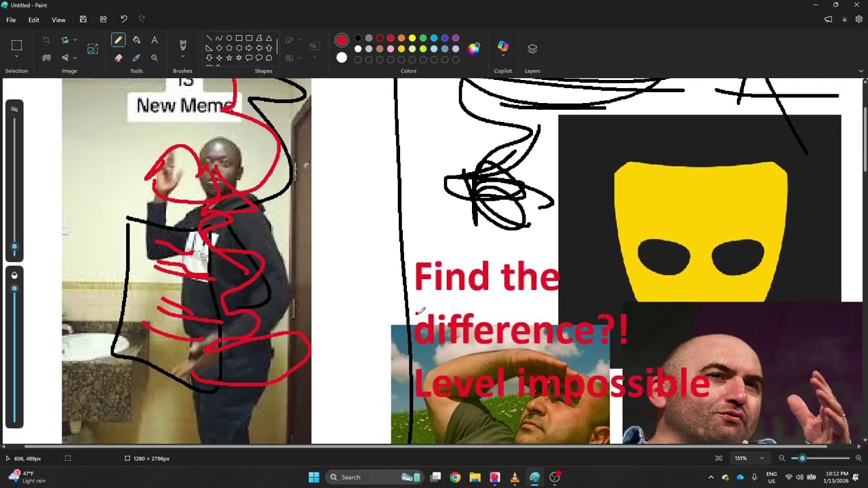Open File Explorer from taskbar
Screen dimensions: 868x488
click(475, 477)
